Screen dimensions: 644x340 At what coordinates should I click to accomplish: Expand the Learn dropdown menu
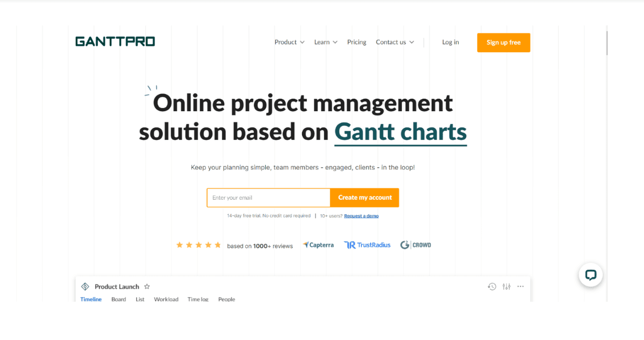[x=326, y=42]
